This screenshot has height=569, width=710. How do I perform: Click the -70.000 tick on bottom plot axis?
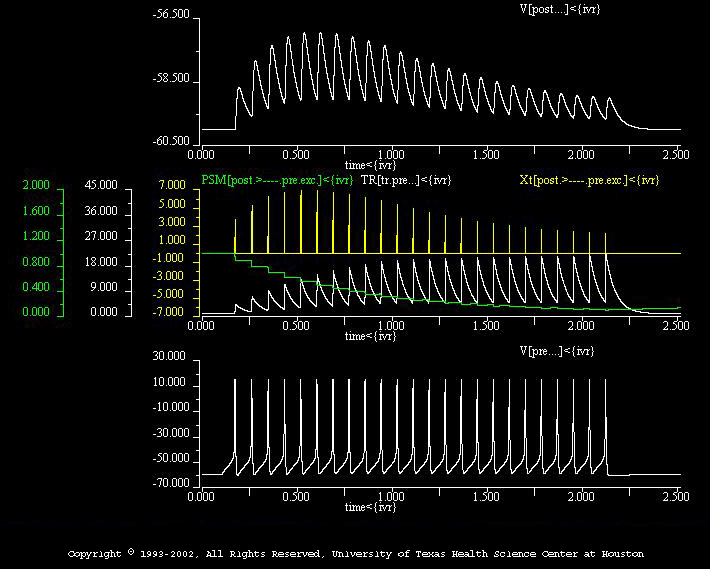click(x=170, y=484)
